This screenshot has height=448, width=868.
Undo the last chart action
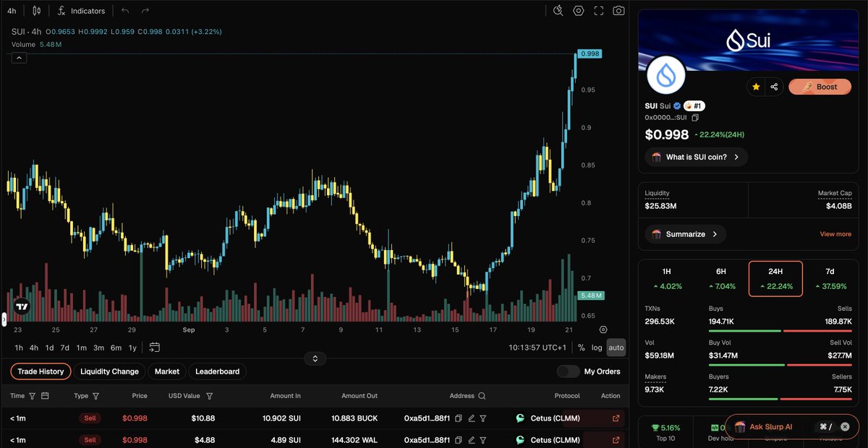(x=126, y=11)
